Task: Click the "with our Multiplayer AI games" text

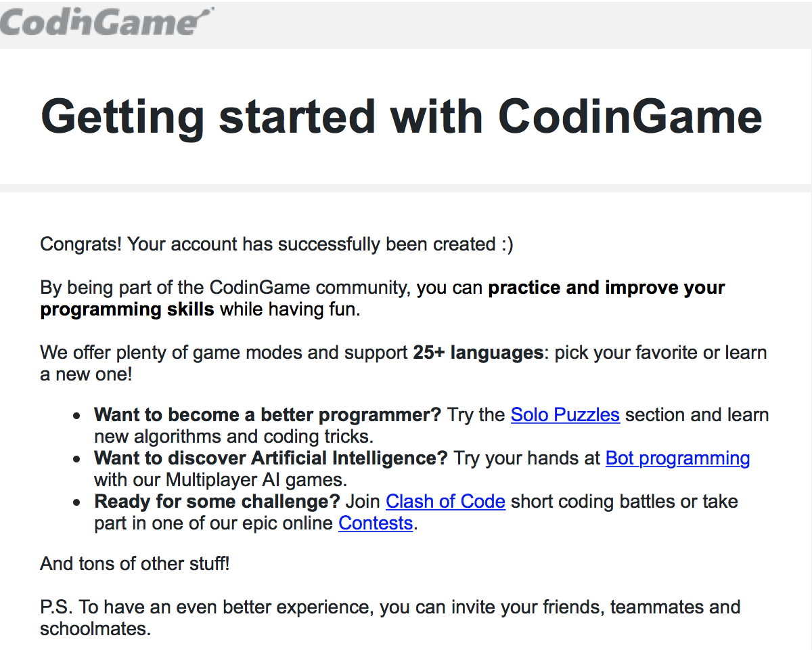Action: 221,480
